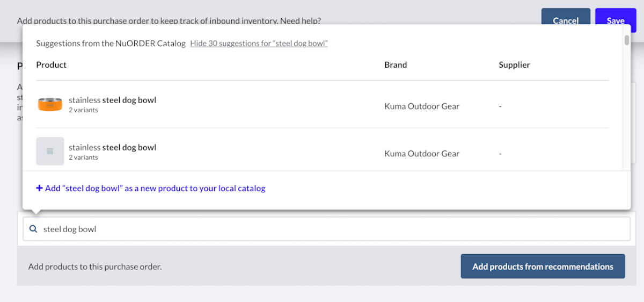Save the purchase order
Image resolution: width=644 pixels, height=302 pixels.
(615, 21)
